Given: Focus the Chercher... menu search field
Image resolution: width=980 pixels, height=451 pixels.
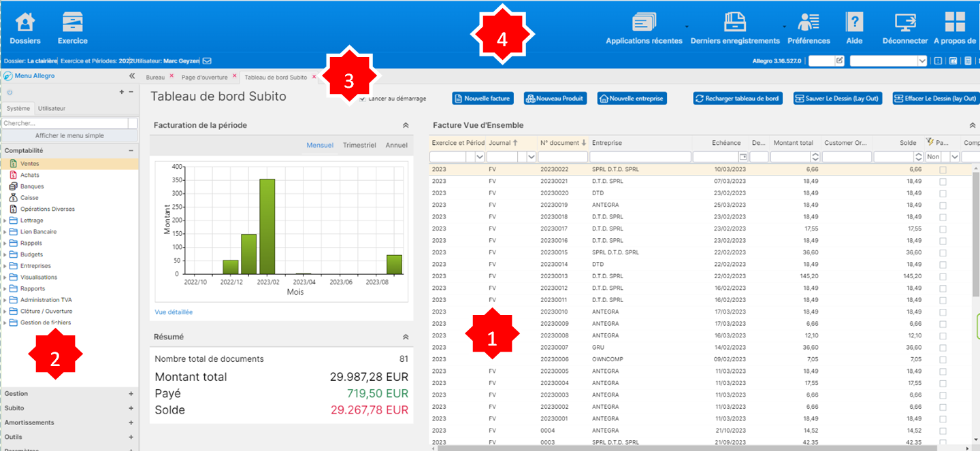Looking at the screenshot, I should coord(65,123).
